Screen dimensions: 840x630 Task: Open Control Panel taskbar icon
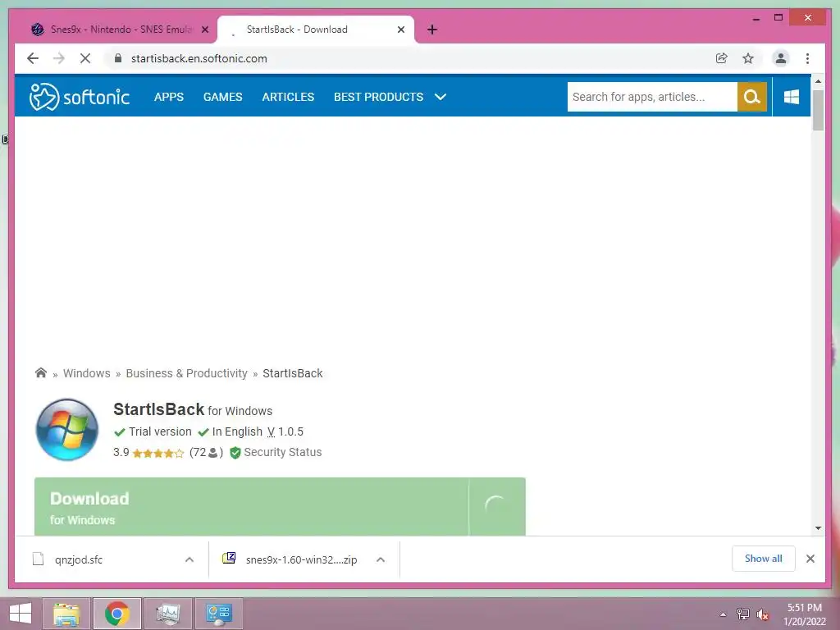pos(218,614)
